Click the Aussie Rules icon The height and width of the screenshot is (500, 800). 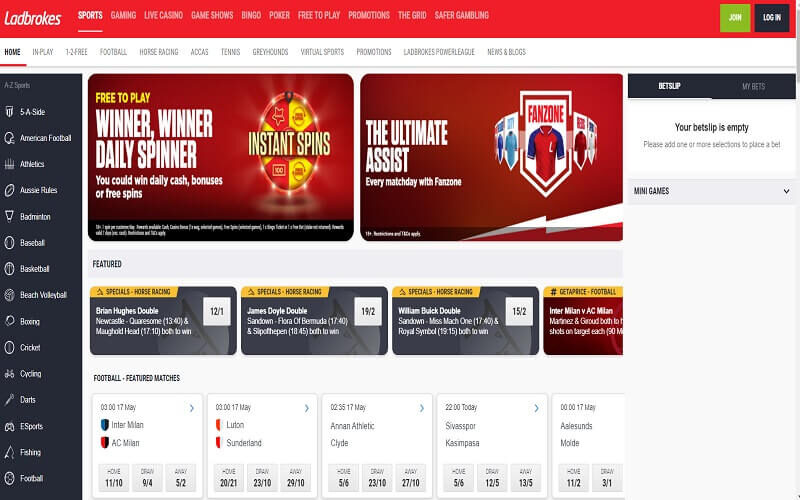tap(9, 190)
